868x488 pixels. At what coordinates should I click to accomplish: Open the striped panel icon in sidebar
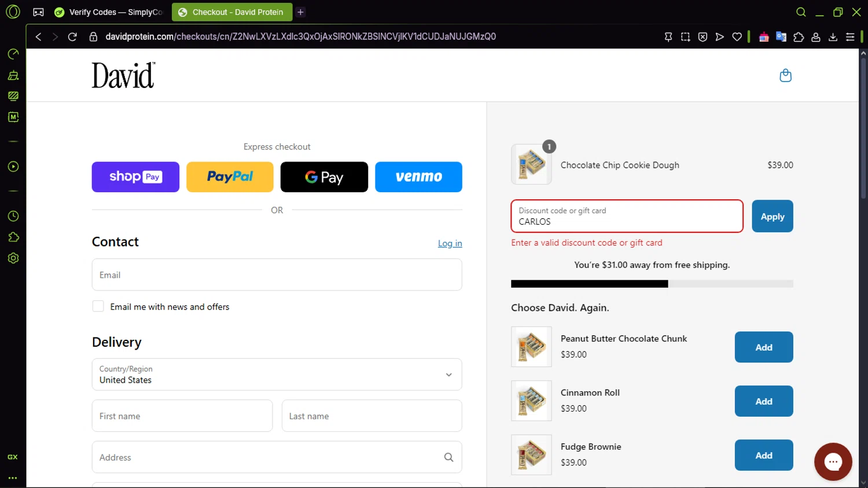[x=13, y=96]
